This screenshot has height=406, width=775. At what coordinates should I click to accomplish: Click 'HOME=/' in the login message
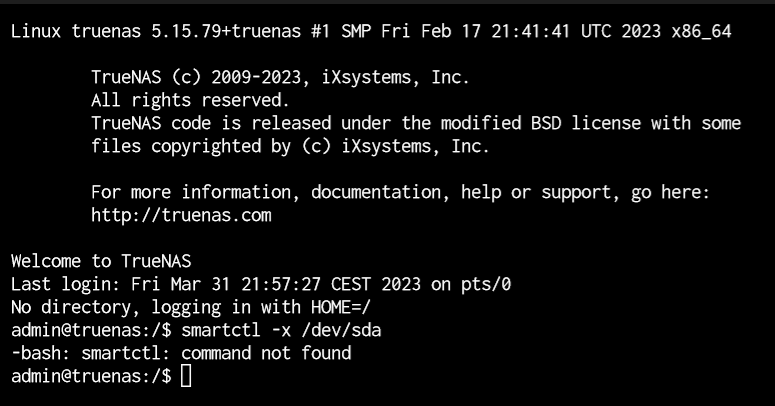(341, 307)
